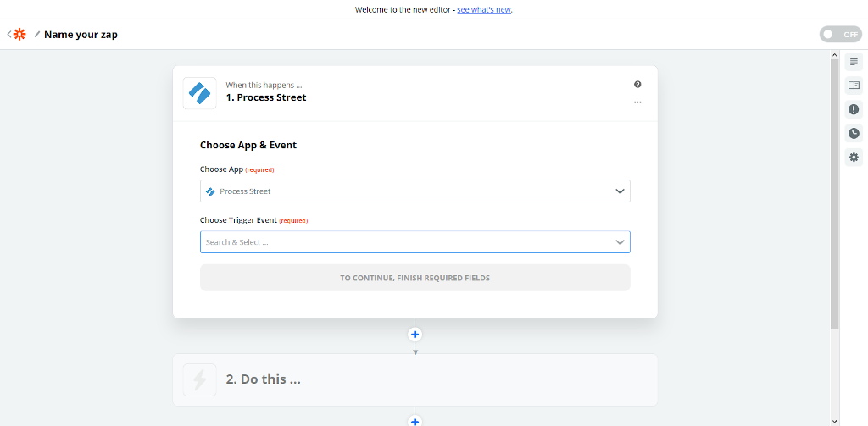Click the Process Street app logo in step header
Viewport: 868px width, 426px height.
click(199, 93)
